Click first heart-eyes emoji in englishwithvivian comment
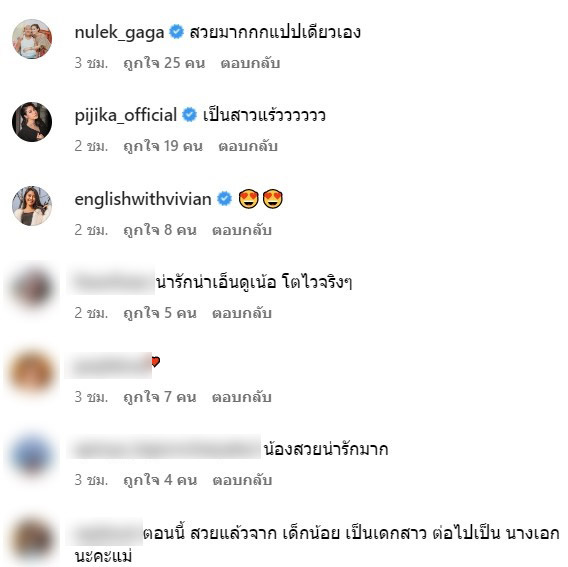Image resolution: width=568 pixels, height=567 pixels. pos(248,199)
